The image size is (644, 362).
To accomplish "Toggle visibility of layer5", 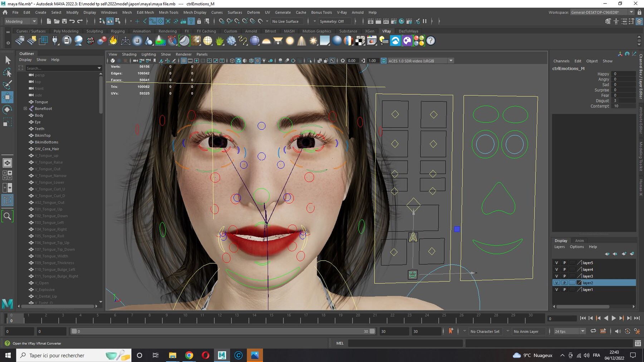I will click(556, 263).
